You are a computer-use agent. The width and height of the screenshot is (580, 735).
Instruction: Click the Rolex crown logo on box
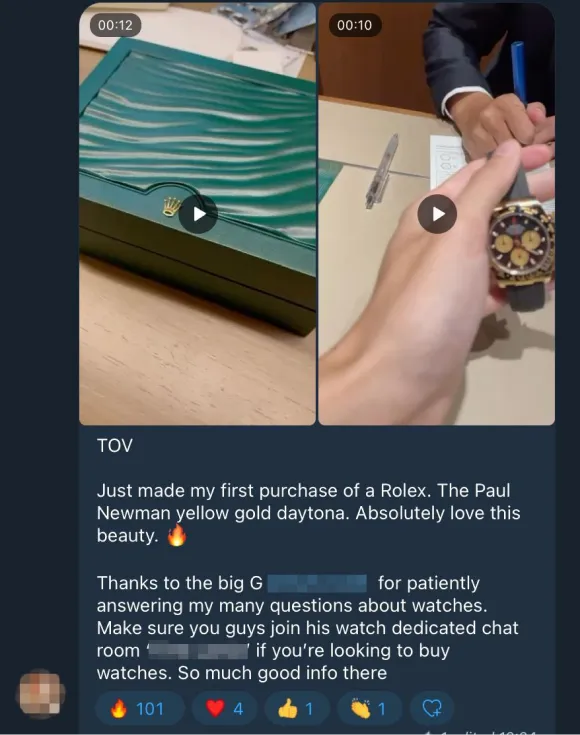pyautogui.click(x=172, y=206)
